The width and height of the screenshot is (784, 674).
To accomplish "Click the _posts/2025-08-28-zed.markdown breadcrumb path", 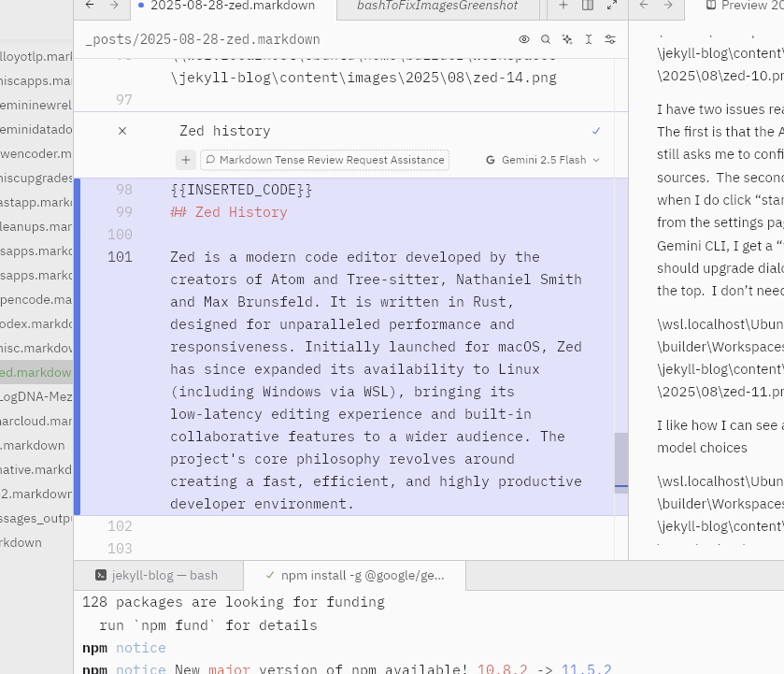I will coord(203,39).
